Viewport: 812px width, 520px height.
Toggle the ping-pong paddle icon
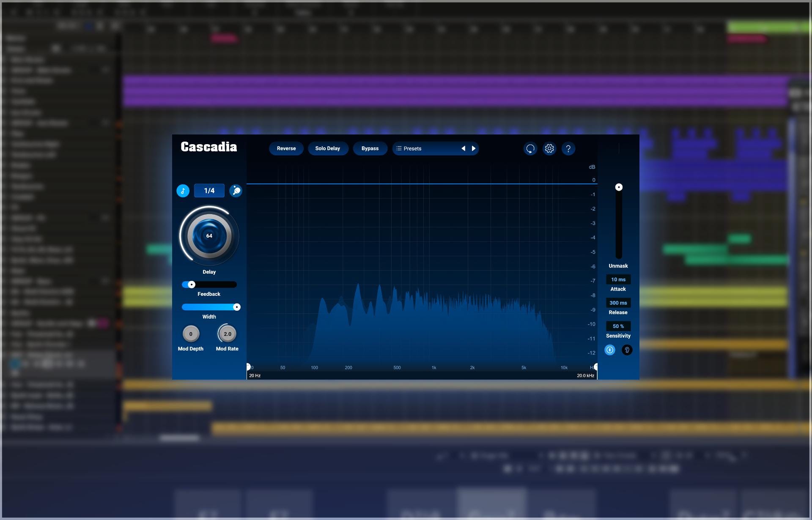click(x=236, y=191)
